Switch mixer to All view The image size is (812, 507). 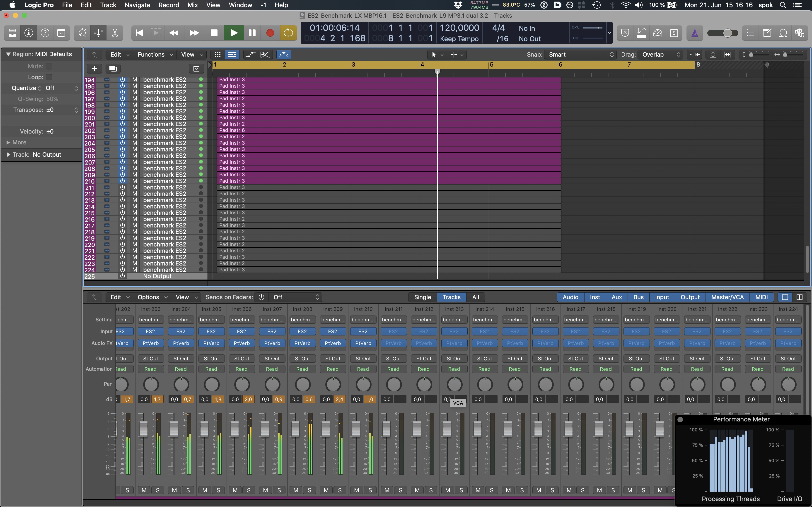click(476, 297)
